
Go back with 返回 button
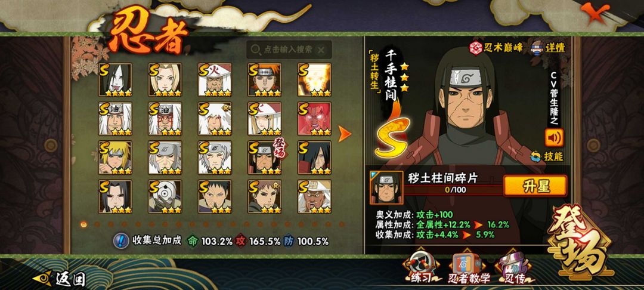coord(60,279)
